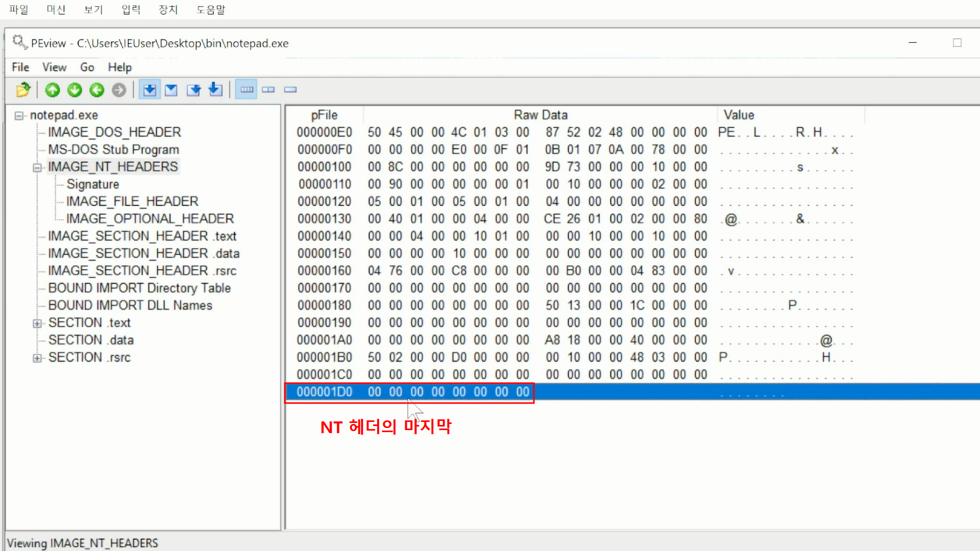Screen dimensions: 980x551
Task: Click the grey forward arrow button
Action: pyautogui.click(x=119, y=90)
